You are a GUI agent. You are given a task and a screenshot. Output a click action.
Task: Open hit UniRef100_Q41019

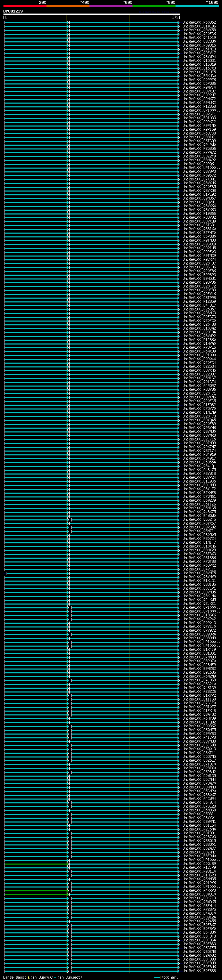199,38
